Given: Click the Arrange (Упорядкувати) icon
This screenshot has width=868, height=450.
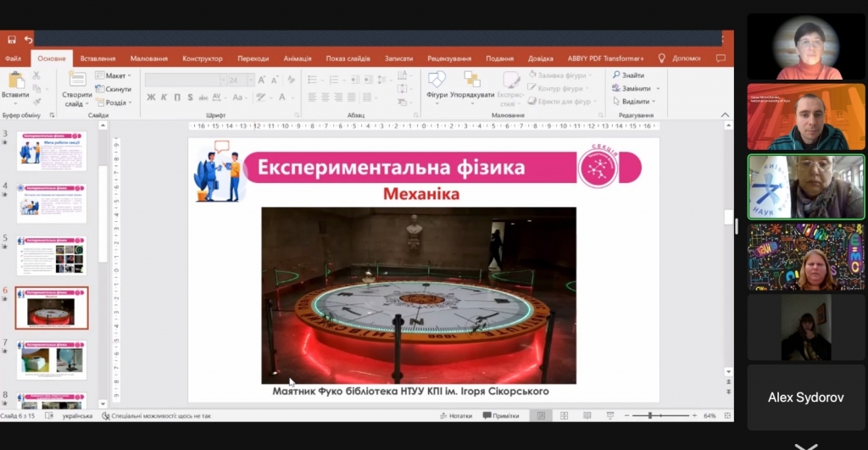Looking at the screenshot, I should pos(471,79).
